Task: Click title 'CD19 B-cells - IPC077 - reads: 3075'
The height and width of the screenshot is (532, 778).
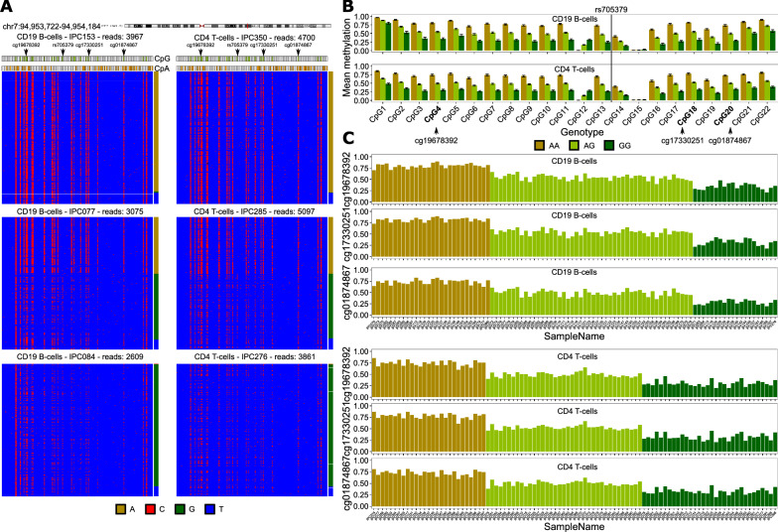Action: pos(79,211)
